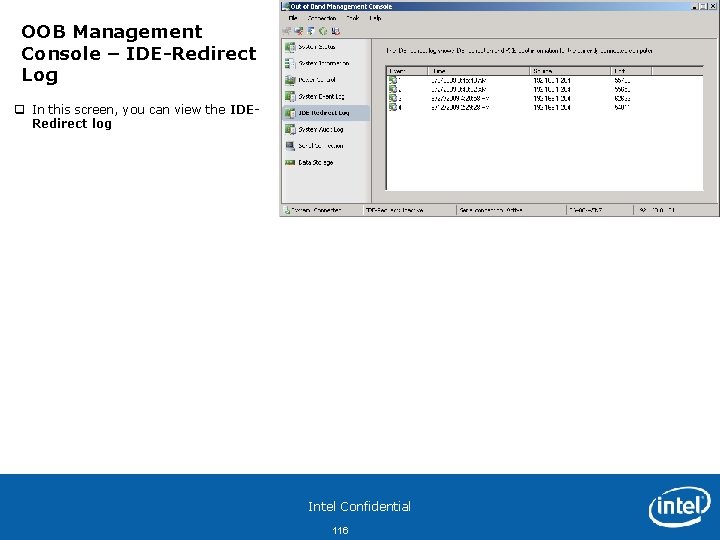The height and width of the screenshot is (540, 720).
Task: Open the Data Storage sidebar icon
Action: [x=290, y=163]
